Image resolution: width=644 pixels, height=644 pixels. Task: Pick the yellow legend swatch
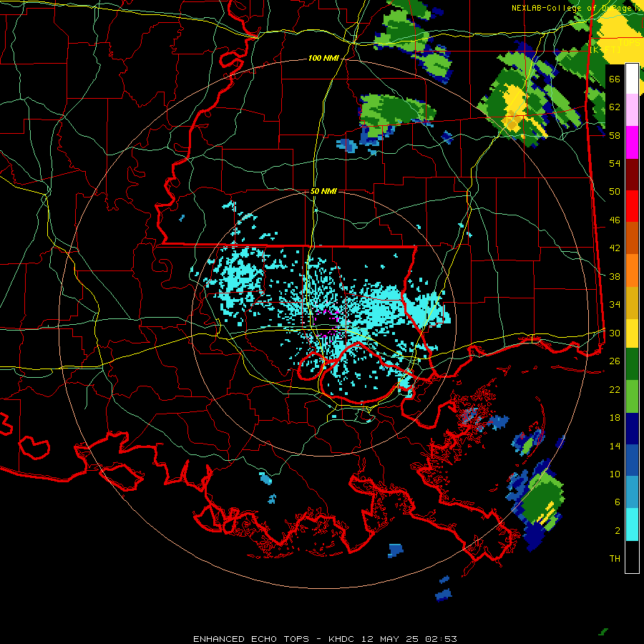(632, 334)
